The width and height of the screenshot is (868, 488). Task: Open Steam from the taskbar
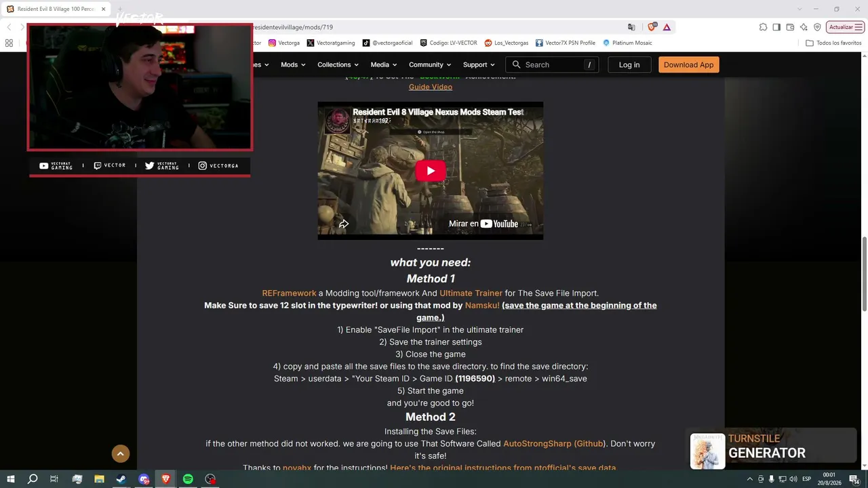coord(121,479)
